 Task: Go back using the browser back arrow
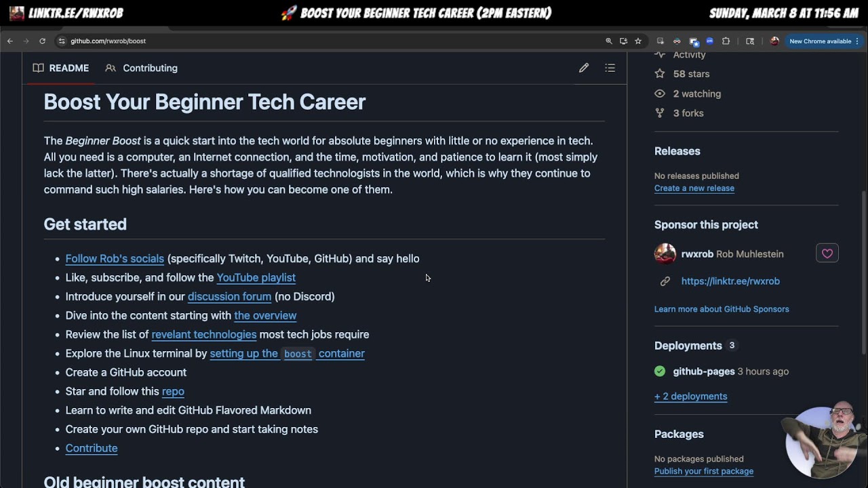pyautogui.click(x=10, y=41)
